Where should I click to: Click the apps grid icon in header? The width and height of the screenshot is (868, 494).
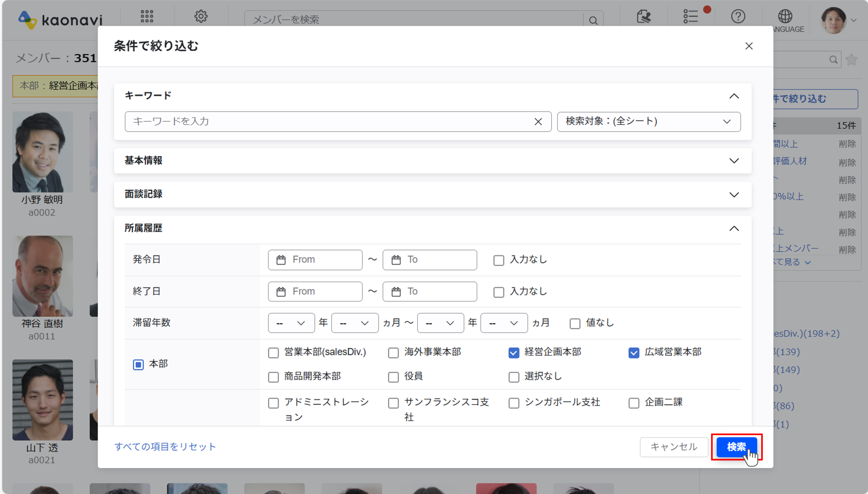tap(147, 16)
